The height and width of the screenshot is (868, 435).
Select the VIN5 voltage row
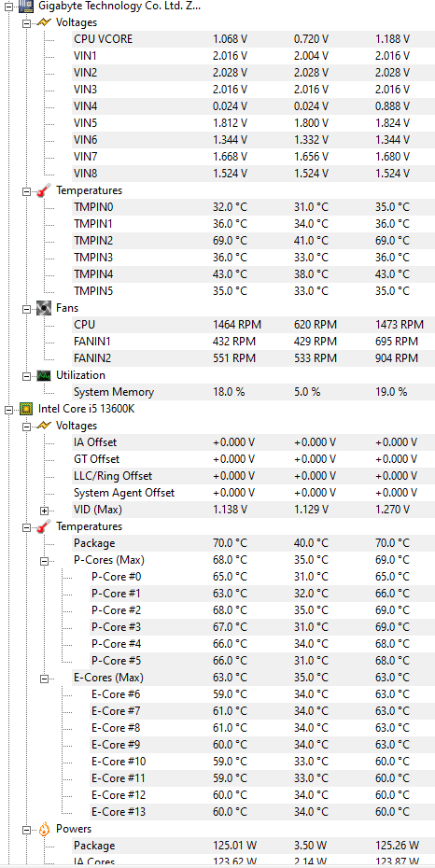tap(253, 123)
